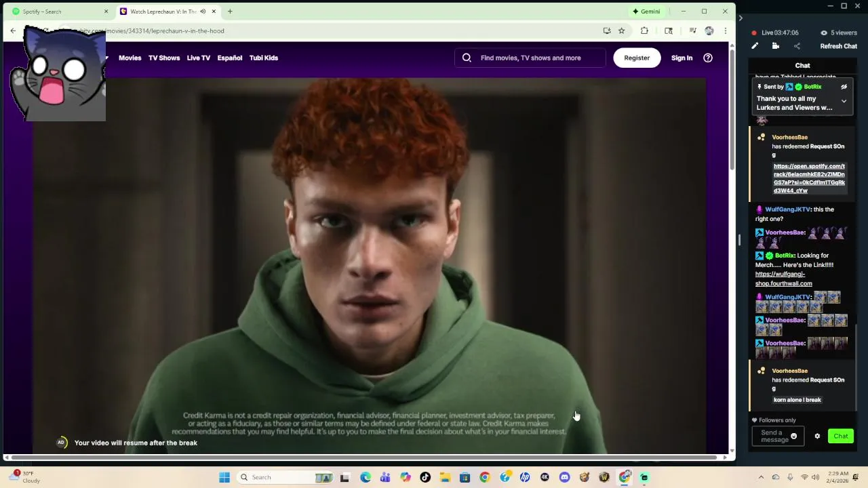Click the pinned message hide icon

click(844, 87)
